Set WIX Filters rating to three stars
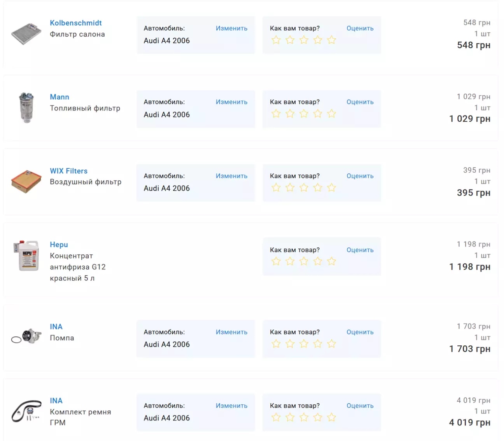 tap(304, 188)
